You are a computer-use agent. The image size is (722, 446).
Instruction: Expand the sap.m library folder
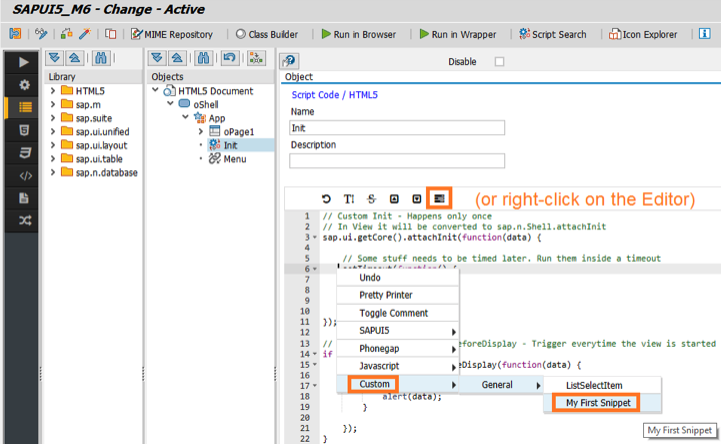tap(52, 104)
